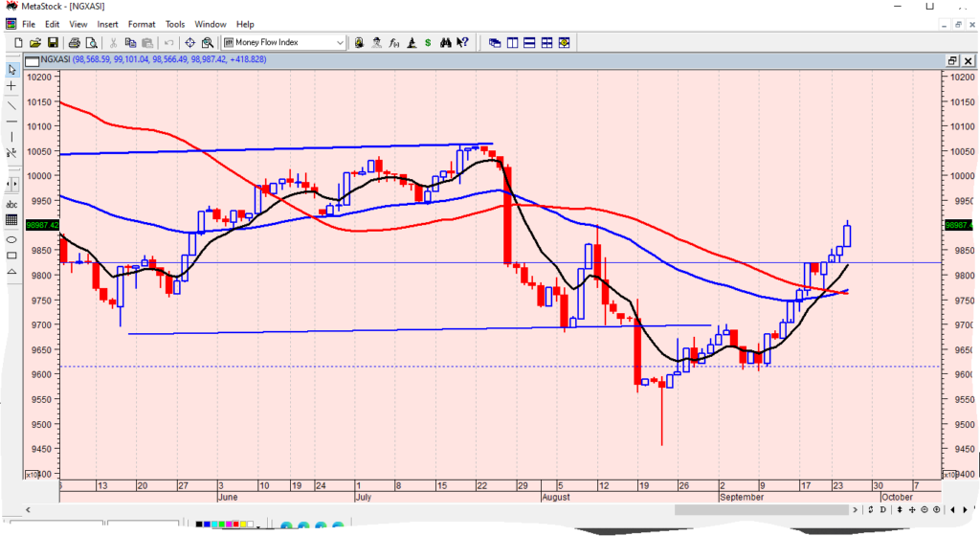
Task: Open the Tools menu
Action: click(175, 24)
